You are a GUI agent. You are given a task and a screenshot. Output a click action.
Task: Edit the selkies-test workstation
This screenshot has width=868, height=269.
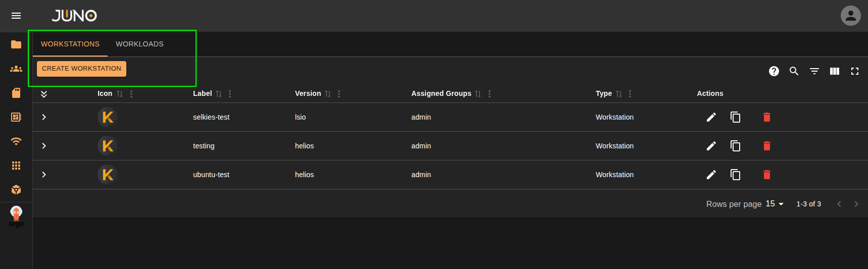tap(711, 117)
